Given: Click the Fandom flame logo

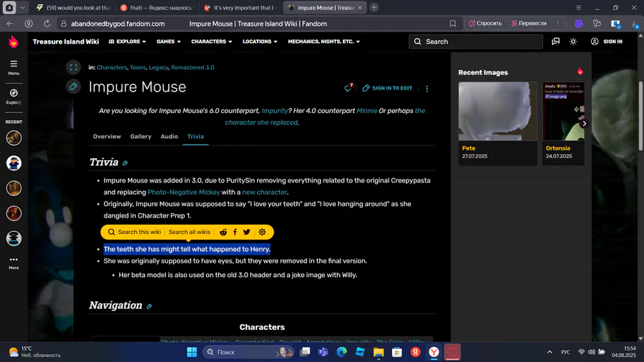Looking at the screenshot, I should point(14,41).
